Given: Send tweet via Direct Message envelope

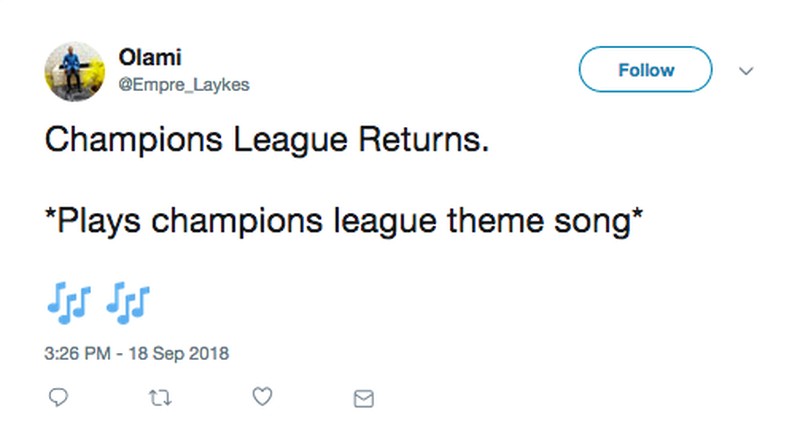Looking at the screenshot, I should point(364,399).
